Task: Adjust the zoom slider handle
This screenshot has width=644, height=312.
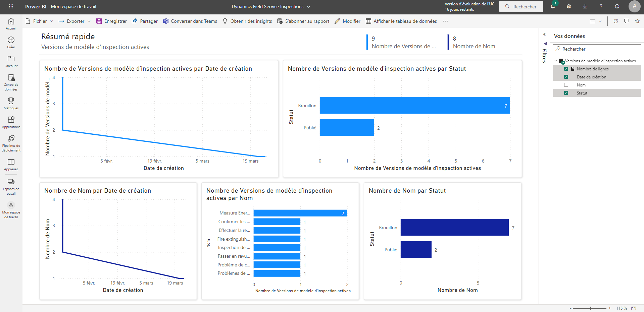Action: click(590, 308)
